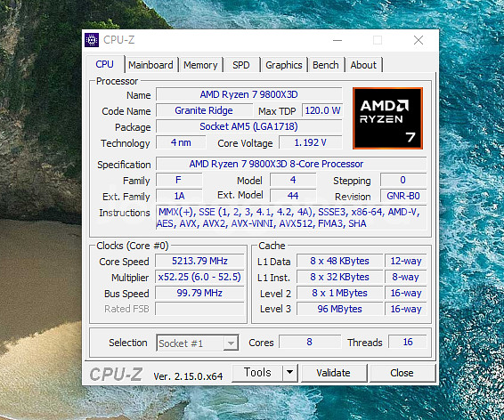Click the Revision value GNR-B0
504x420 pixels.
coord(403,196)
